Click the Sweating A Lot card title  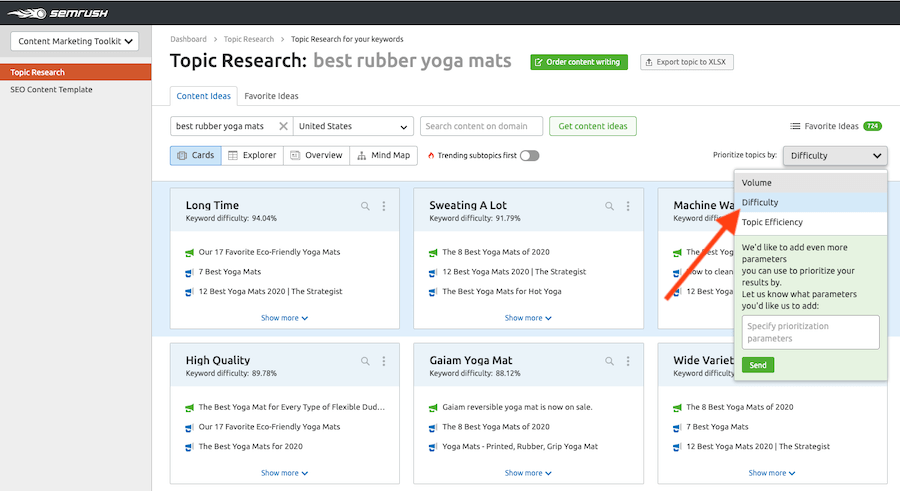468,205
